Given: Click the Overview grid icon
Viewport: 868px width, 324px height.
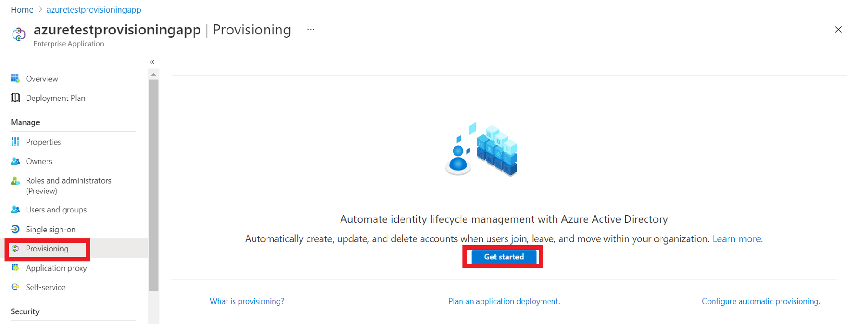Looking at the screenshot, I should 15,79.
